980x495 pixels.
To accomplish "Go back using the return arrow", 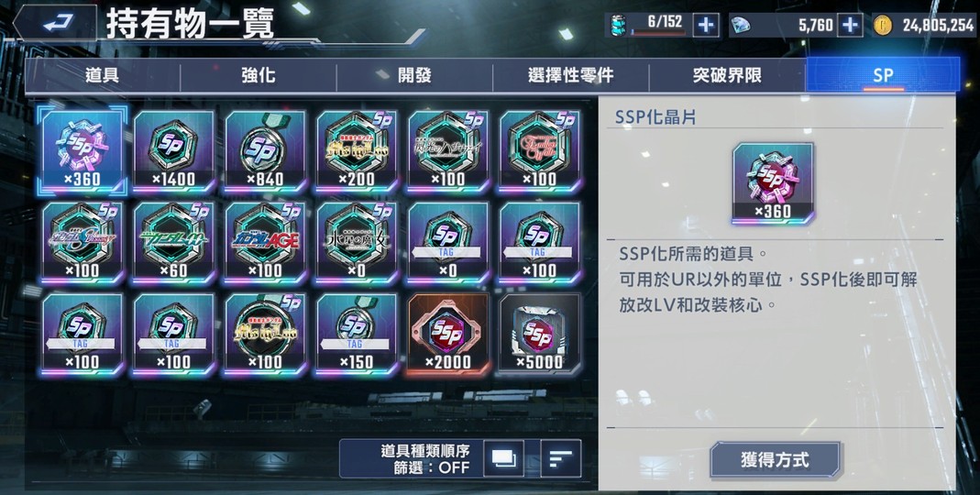I will (x=56, y=24).
